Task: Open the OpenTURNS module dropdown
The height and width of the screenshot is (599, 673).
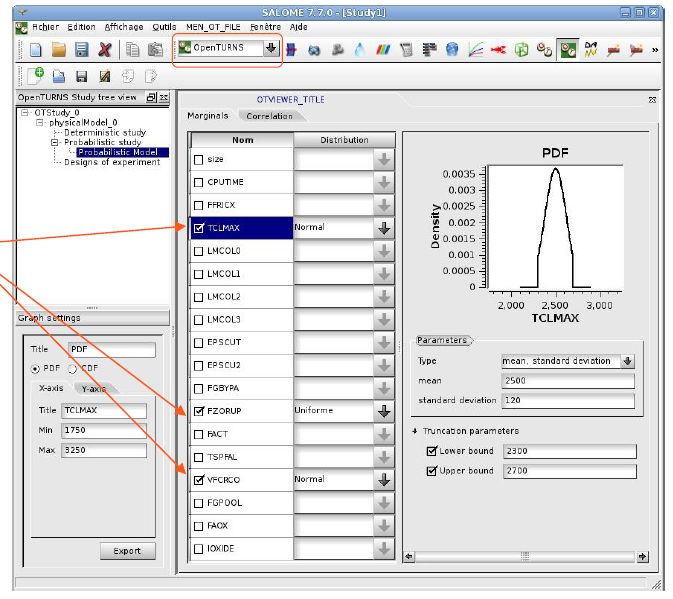Action: [271, 48]
